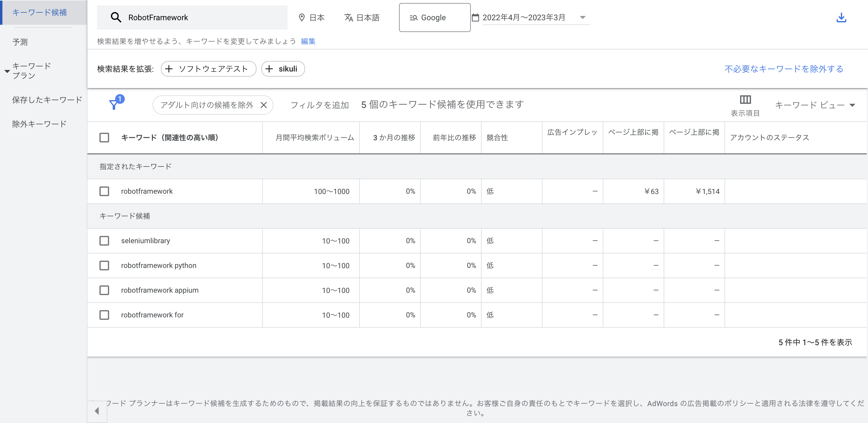Click 不必要なキーワードを除外する link

[784, 69]
